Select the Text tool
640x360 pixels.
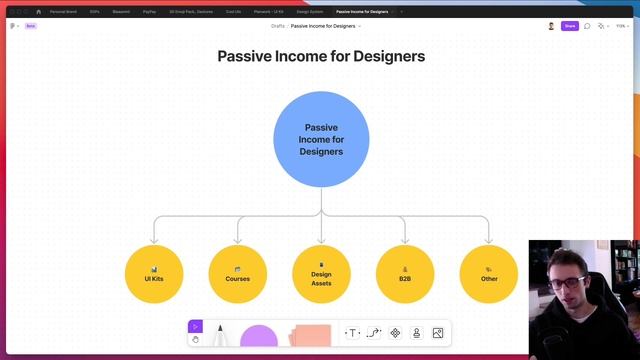[353, 333]
